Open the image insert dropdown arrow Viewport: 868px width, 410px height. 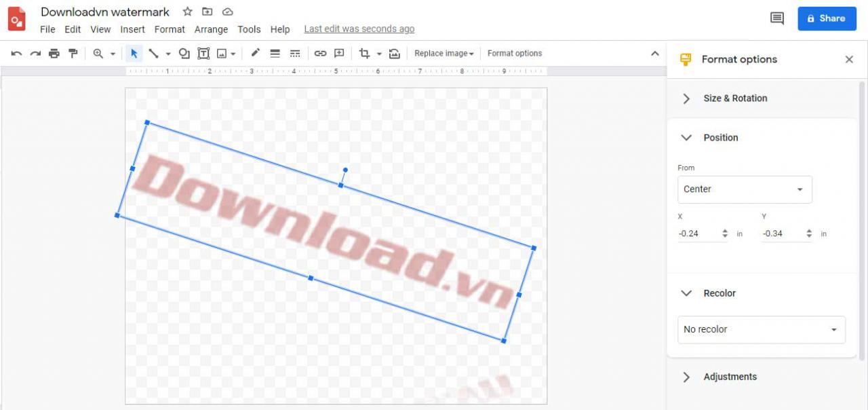click(233, 54)
